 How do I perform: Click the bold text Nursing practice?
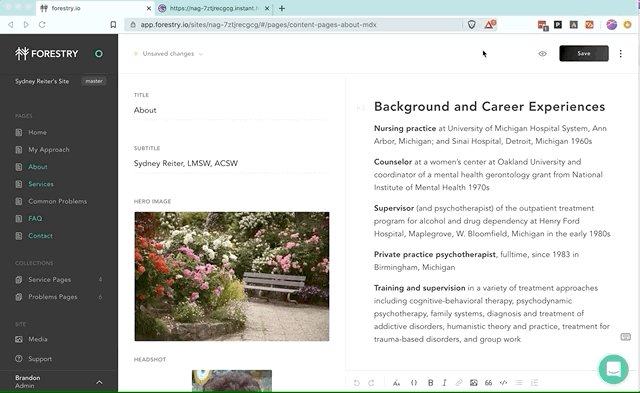tap(405, 128)
